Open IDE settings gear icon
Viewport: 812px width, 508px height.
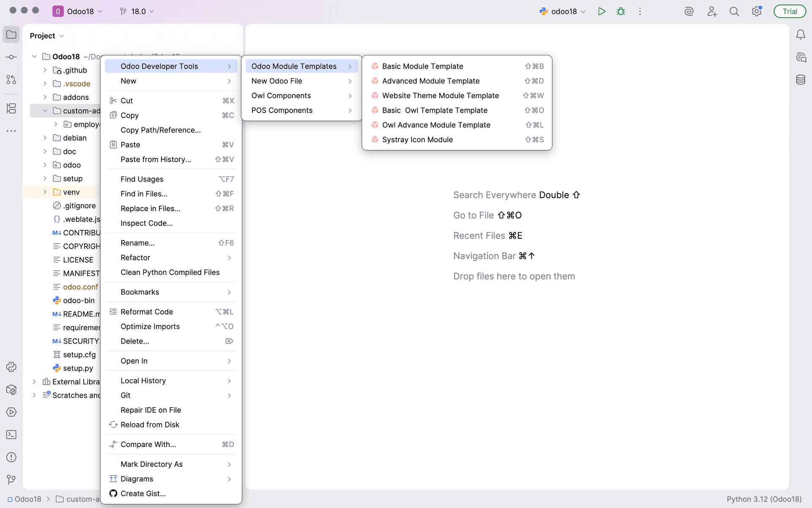pyautogui.click(x=757, y=11)
